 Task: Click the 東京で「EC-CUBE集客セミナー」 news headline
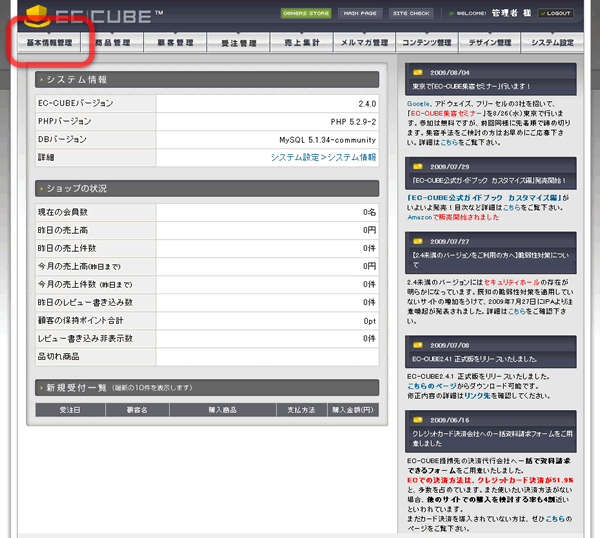click(471, 86)
